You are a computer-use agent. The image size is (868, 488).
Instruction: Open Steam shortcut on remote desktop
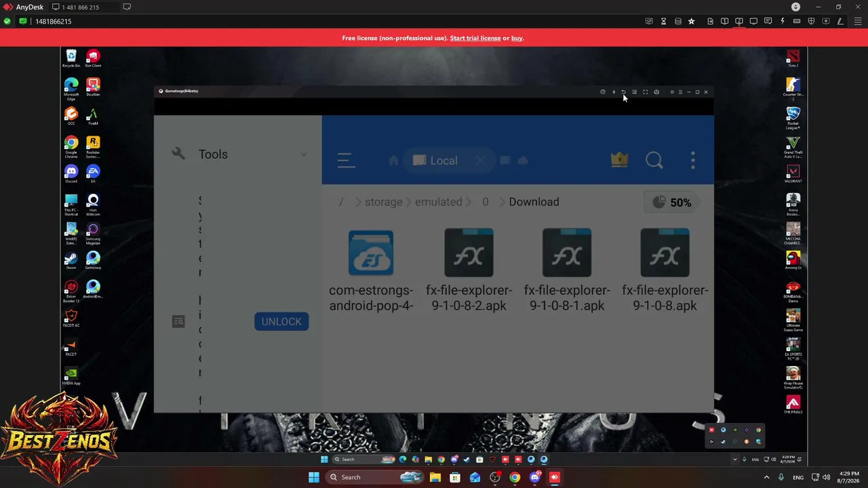pyautogui.click(x=71, y=261)
